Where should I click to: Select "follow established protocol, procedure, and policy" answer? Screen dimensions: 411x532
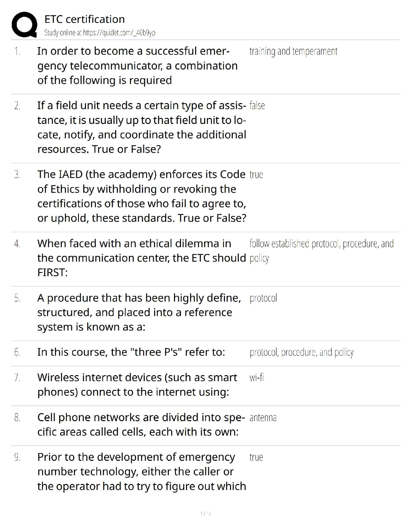321,244
